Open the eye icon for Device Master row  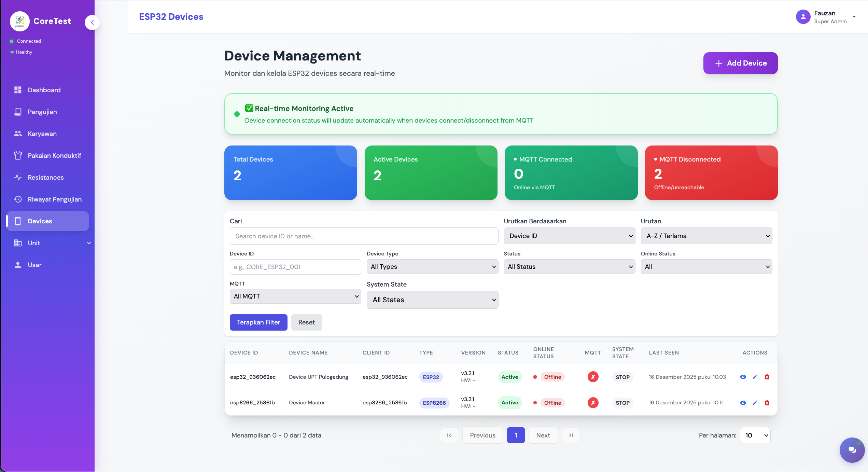(743, 403)
